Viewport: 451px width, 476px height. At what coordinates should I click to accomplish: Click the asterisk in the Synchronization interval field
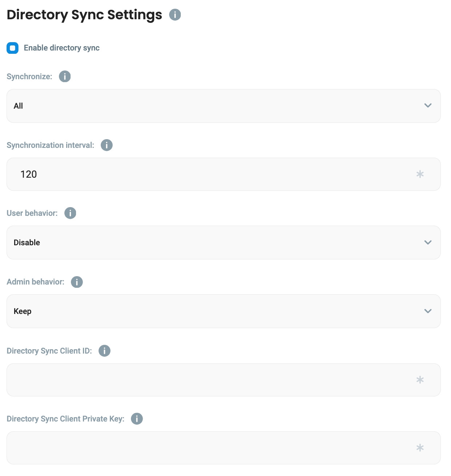point(420,174)
